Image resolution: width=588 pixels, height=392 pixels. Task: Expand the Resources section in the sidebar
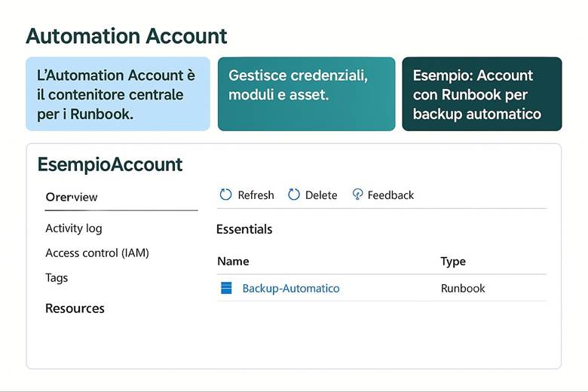point(75,308)
